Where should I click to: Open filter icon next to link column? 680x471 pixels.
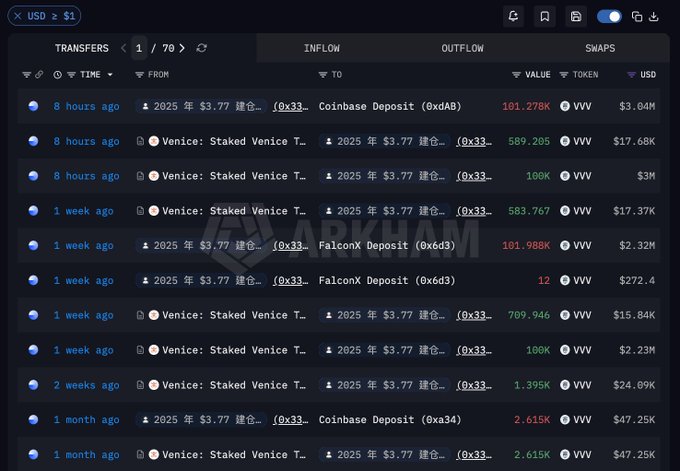click(26, 75)
